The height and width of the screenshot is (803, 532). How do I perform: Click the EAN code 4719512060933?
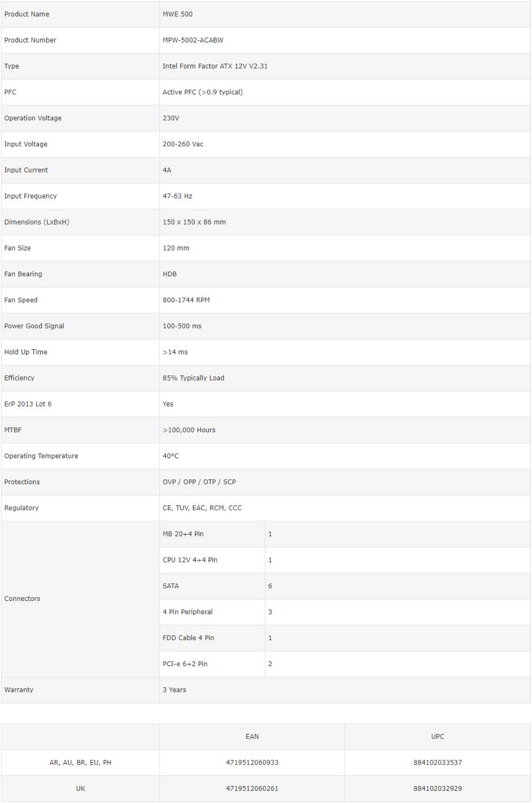coord(252,763)
